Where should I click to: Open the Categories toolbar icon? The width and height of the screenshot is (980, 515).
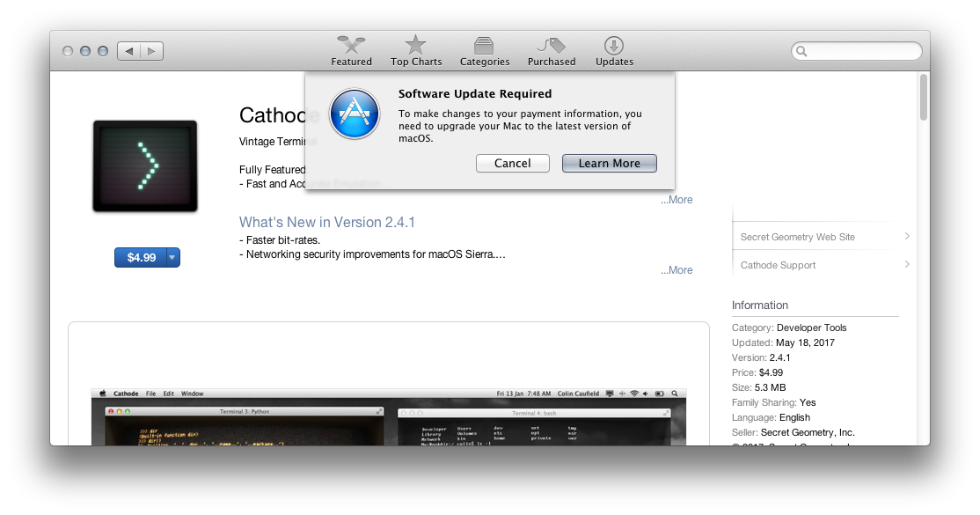tap(484, 46)
